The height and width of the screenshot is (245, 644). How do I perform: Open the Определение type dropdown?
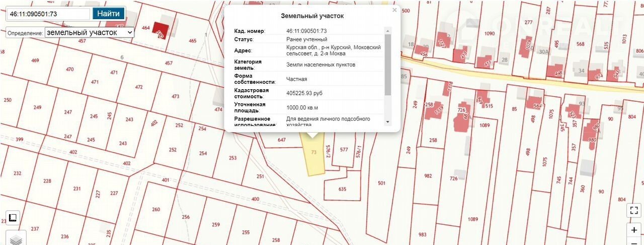89,32
